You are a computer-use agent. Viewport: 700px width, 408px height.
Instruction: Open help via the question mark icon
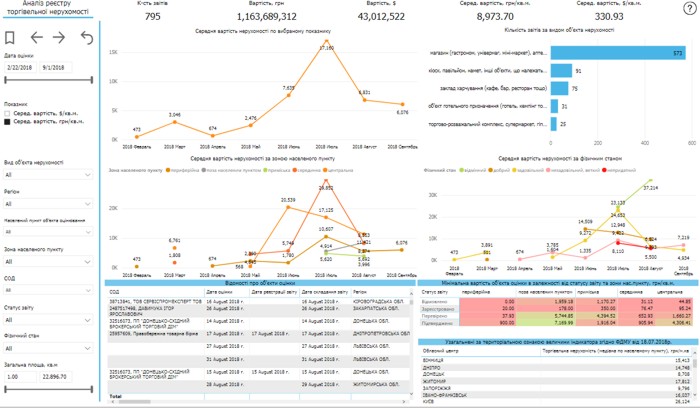pyautogui.click(x=690, y=8)
